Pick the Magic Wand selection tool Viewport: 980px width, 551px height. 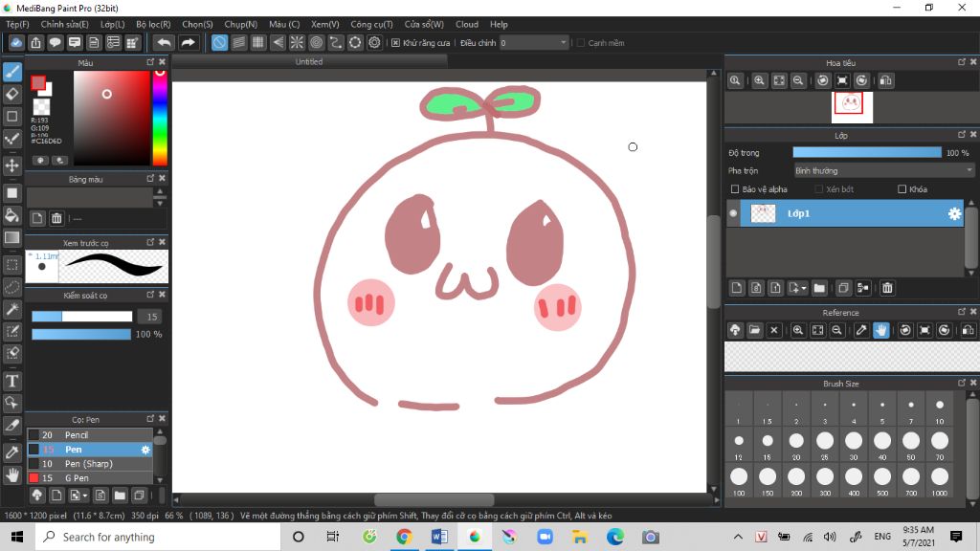coord(12,309)
